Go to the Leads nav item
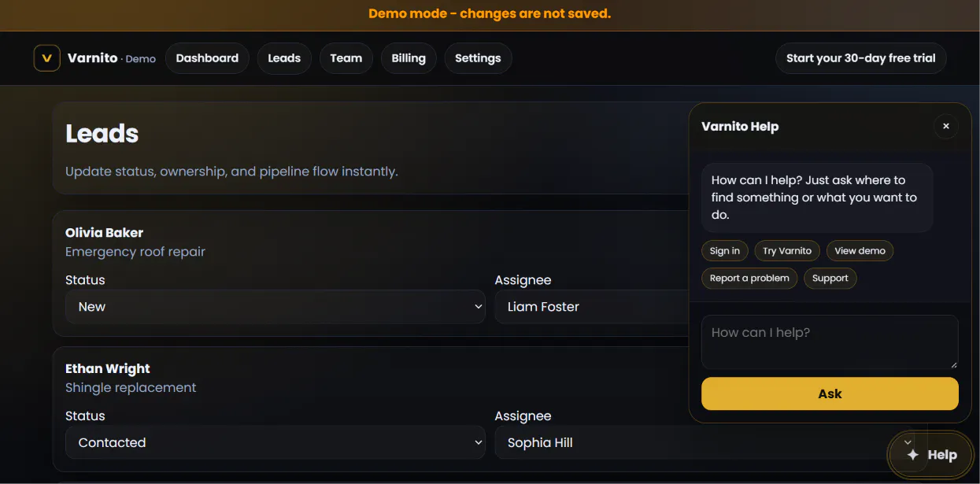This screenshot has height=484, width=980. pyautogui.click(x=284, y=58)
